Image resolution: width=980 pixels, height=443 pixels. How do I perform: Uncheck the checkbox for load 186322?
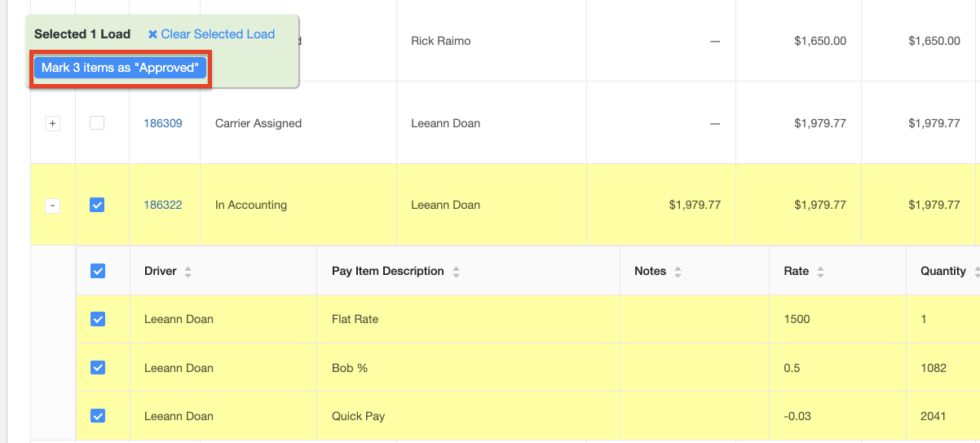coord(97,205)
